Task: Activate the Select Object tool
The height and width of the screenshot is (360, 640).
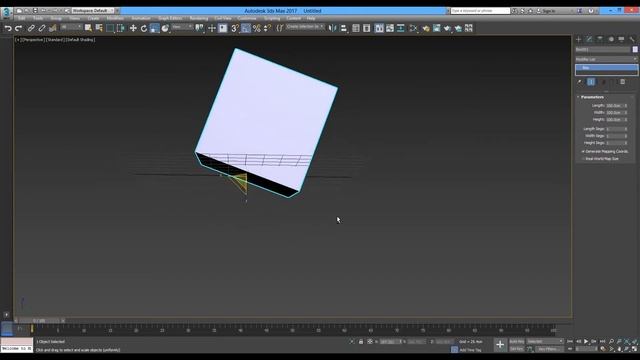Action: 88,28
